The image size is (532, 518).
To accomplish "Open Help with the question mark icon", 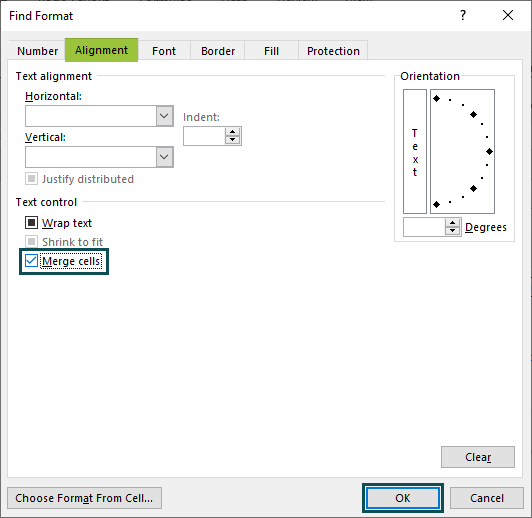I will click(x=463, y=15).
